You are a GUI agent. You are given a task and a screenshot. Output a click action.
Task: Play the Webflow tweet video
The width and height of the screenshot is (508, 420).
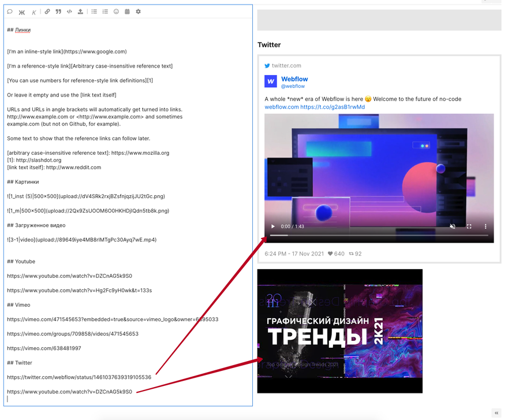pyautogui.click(x=273, y=226)
